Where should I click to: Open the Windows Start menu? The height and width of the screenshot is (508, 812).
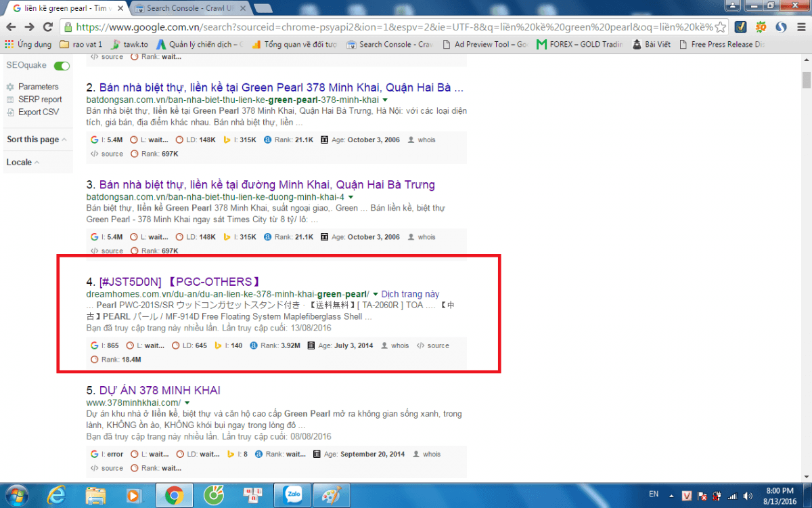(16, 495)
